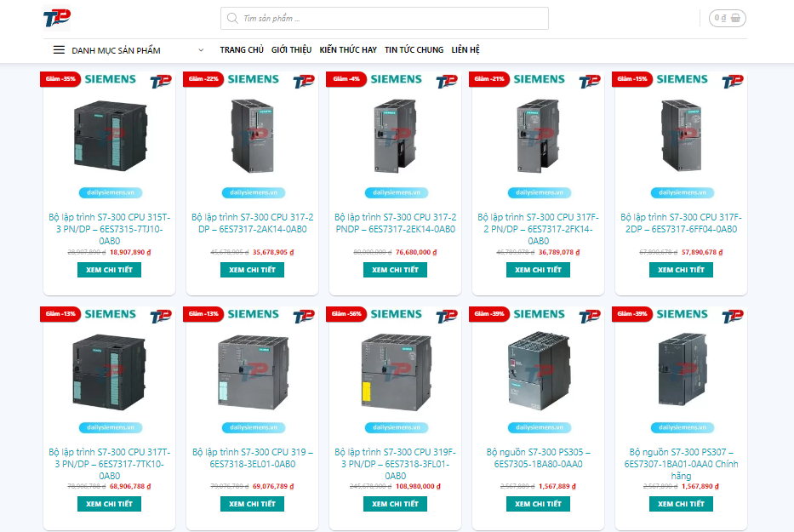This screenshot has height=532, width=794.
Task: Click XEM CHI TIẾT for PS307 power supply
Action: tap(681, 504)
